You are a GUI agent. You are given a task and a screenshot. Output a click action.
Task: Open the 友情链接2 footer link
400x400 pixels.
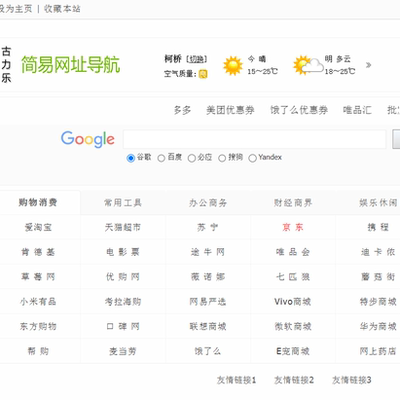tap(294, 380)
